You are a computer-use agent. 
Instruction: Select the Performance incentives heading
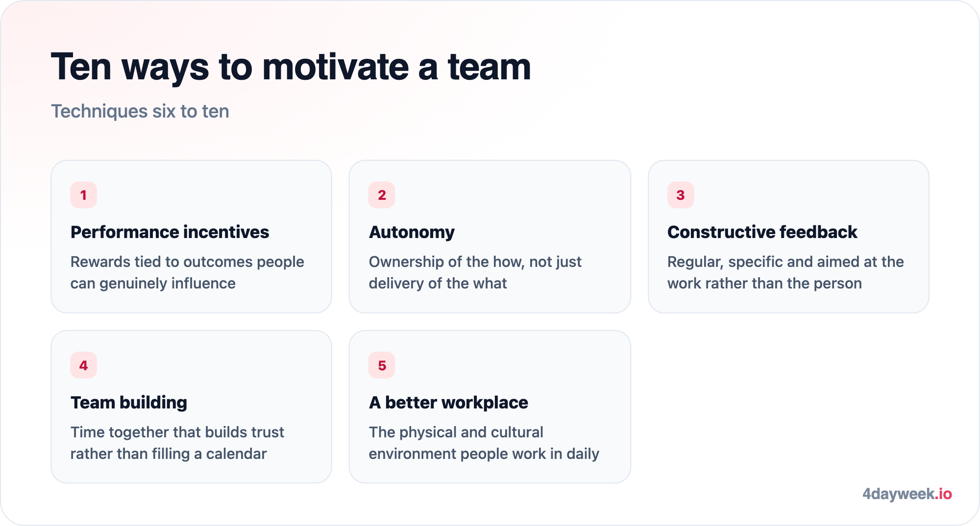click(170, 232)
